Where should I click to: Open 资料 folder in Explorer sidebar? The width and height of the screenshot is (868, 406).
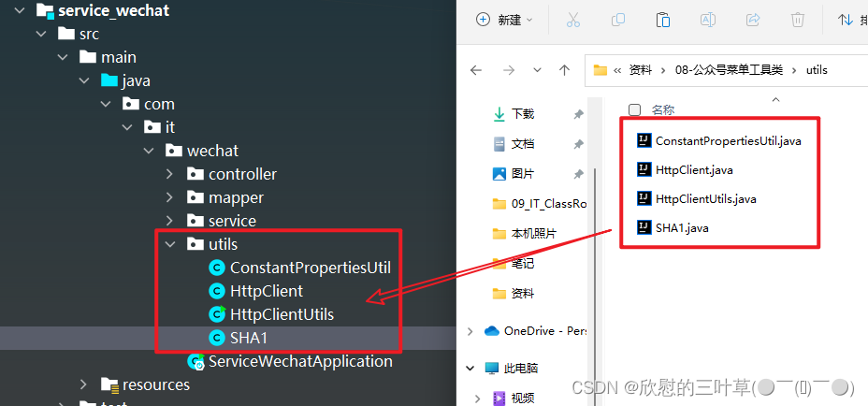514,293
